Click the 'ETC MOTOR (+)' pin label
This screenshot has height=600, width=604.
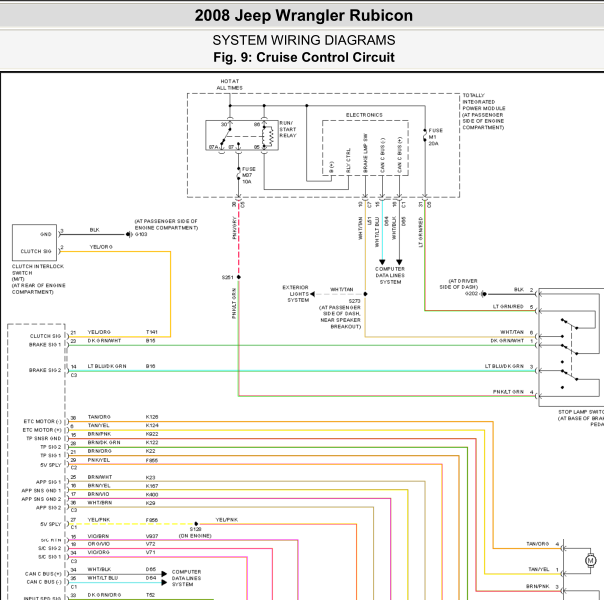coord(42,430)
